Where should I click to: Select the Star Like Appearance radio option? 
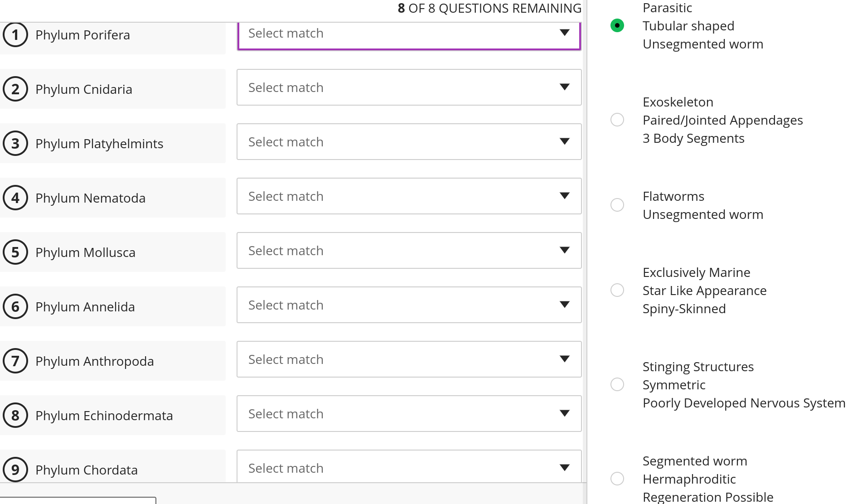(x=617, y=290)
